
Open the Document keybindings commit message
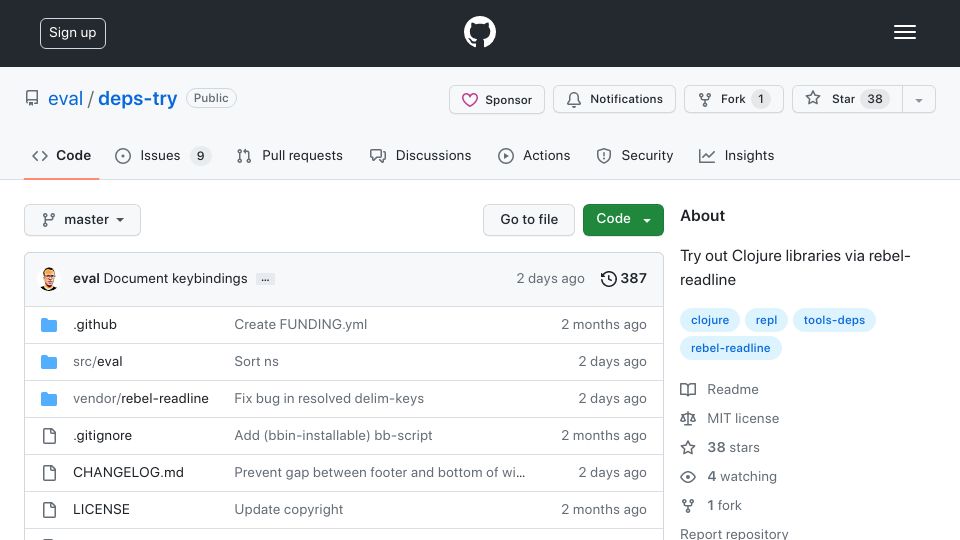176,279
